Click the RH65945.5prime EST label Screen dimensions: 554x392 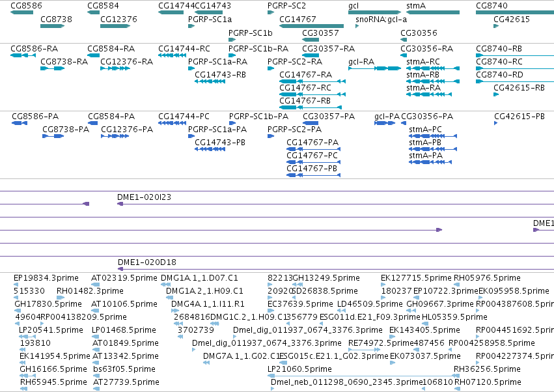point(53,382)
